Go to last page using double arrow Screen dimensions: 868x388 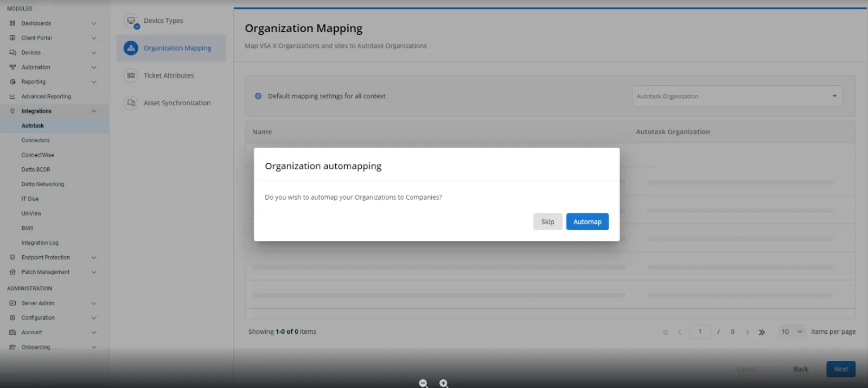[x=762, y=332]
